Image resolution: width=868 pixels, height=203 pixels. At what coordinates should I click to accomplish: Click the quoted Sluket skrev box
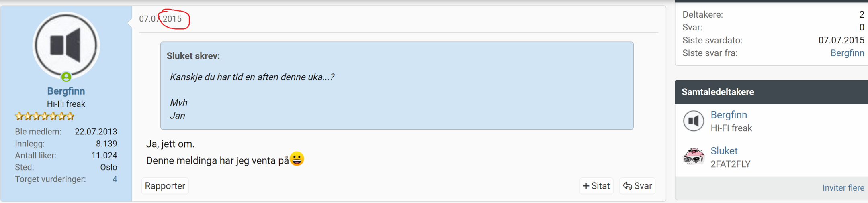[397, 85]
